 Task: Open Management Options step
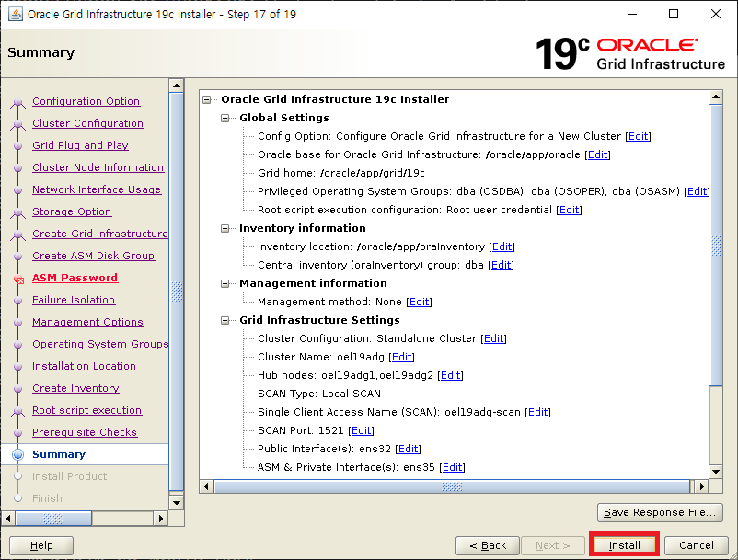coord(87,322)
